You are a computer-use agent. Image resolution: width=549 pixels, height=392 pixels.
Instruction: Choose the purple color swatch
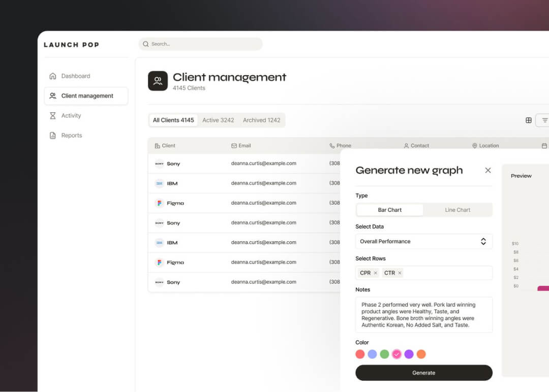tap(409, 354)
